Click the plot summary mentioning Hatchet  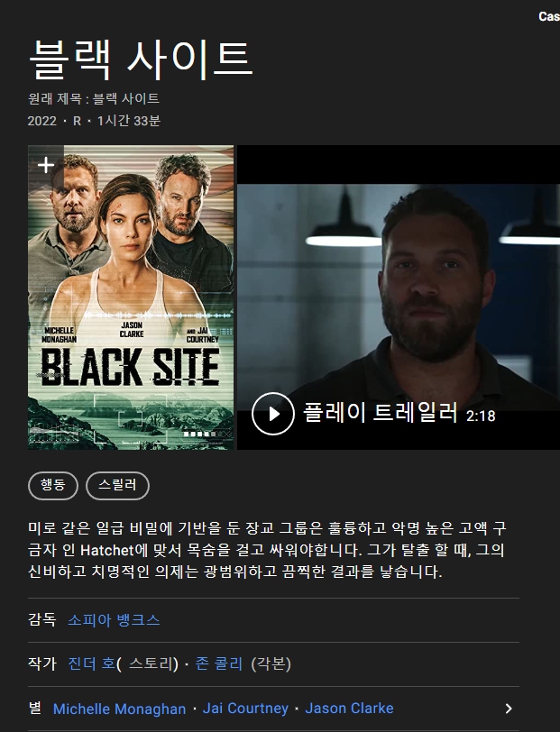(x=267, y=550)
